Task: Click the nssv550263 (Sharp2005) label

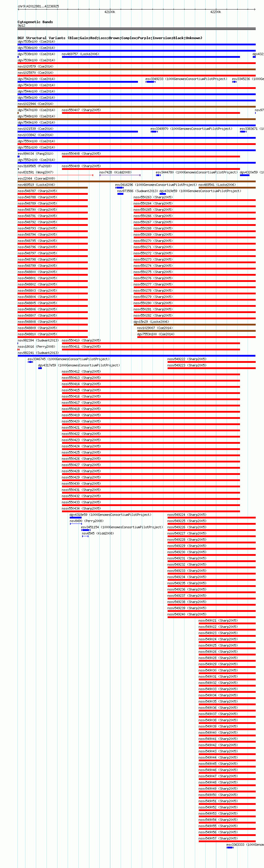Action: tap(153, 197)
